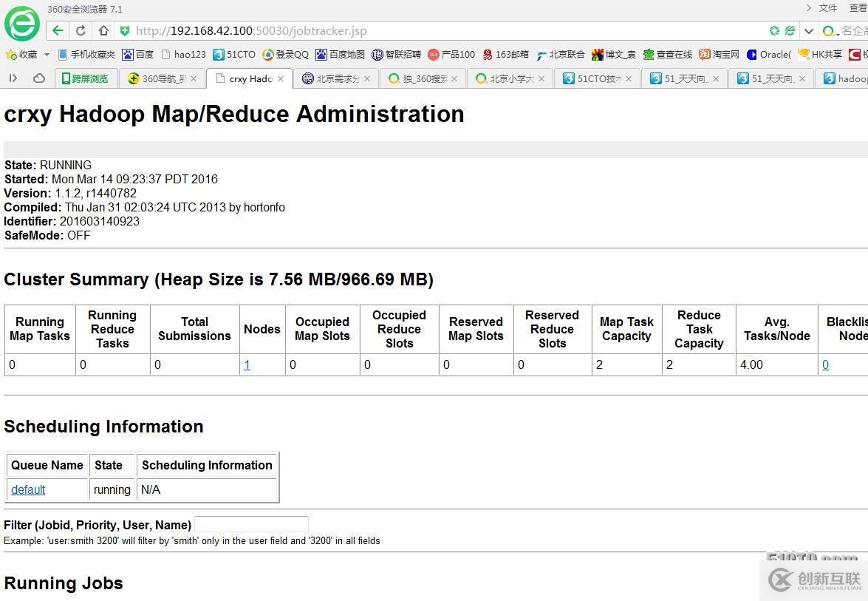Screen dimensions: 868x601
Task: Open the Baidu bookmark
Action: [138, 55]
